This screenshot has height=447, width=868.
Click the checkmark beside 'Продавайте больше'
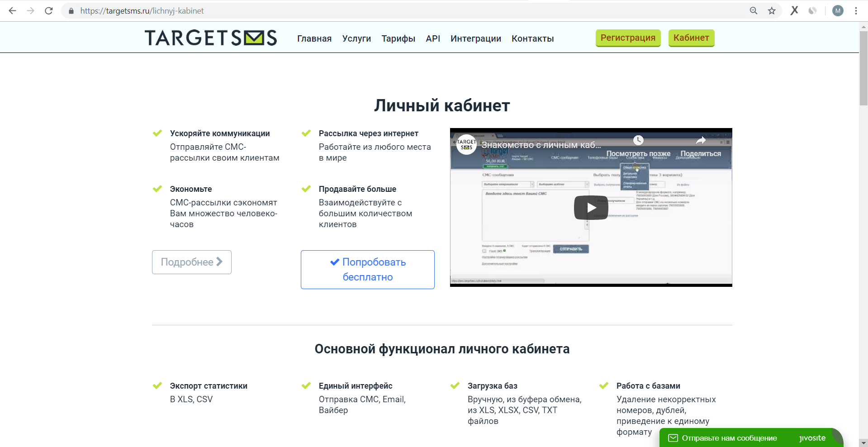tap(306, 189)
